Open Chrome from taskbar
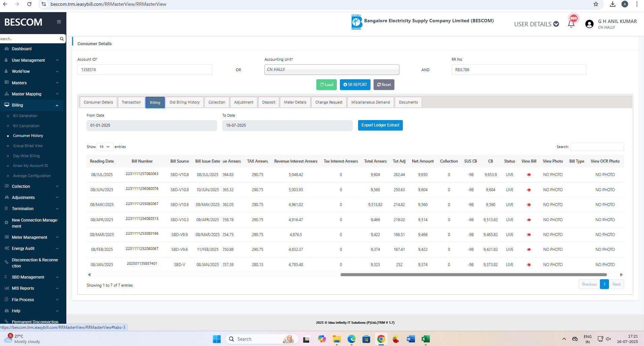Screen dimensions: 644x346 click(381, 339)
